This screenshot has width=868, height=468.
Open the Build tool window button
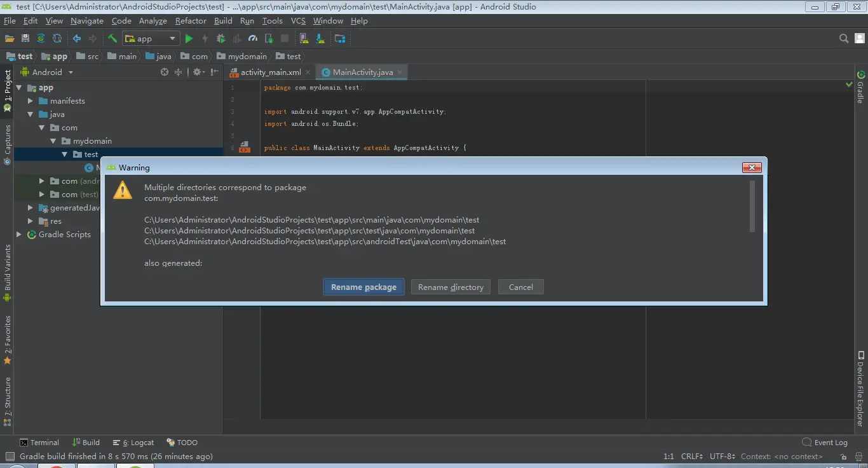[86, 443]
